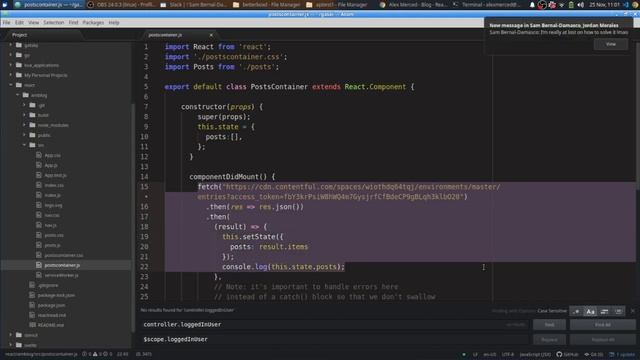Click the Replace button
The image size is (640, 360).
549,339
